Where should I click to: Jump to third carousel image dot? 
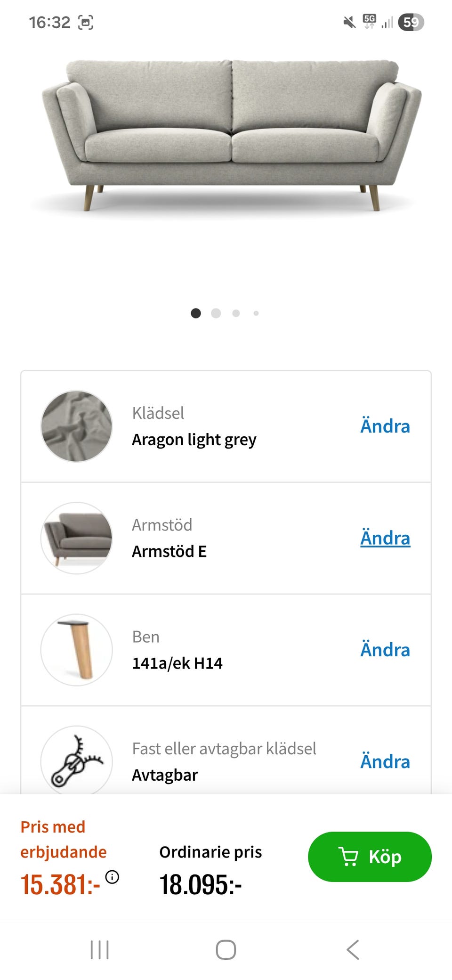click(236, 313)
